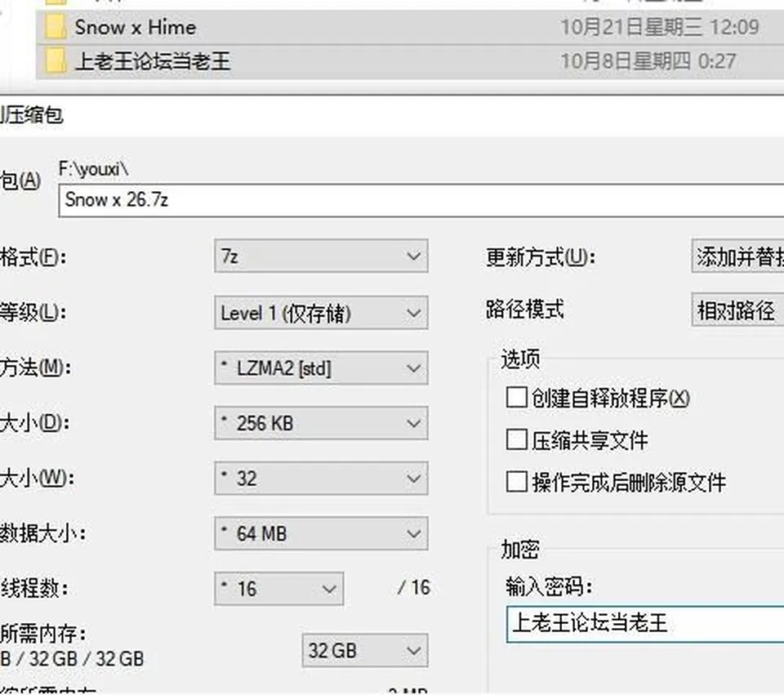Click the archive name field Snow x 26.7z

click(x=421, y=200)
